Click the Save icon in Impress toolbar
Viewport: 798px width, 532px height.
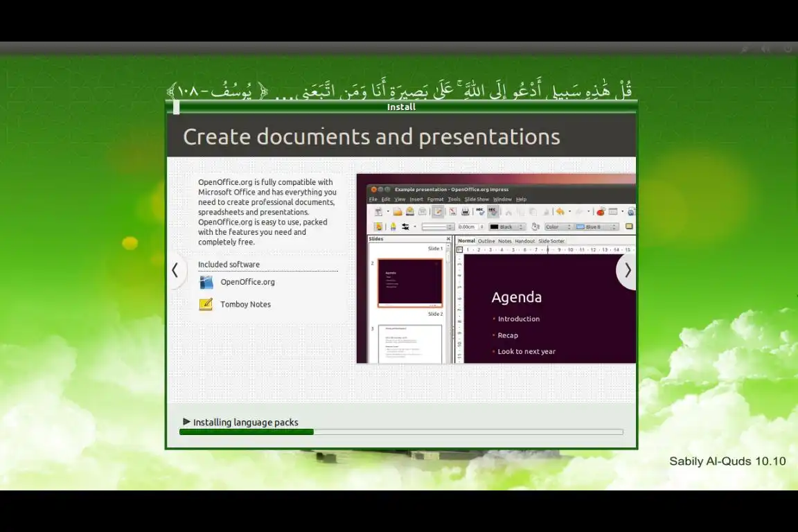point(409,212)
